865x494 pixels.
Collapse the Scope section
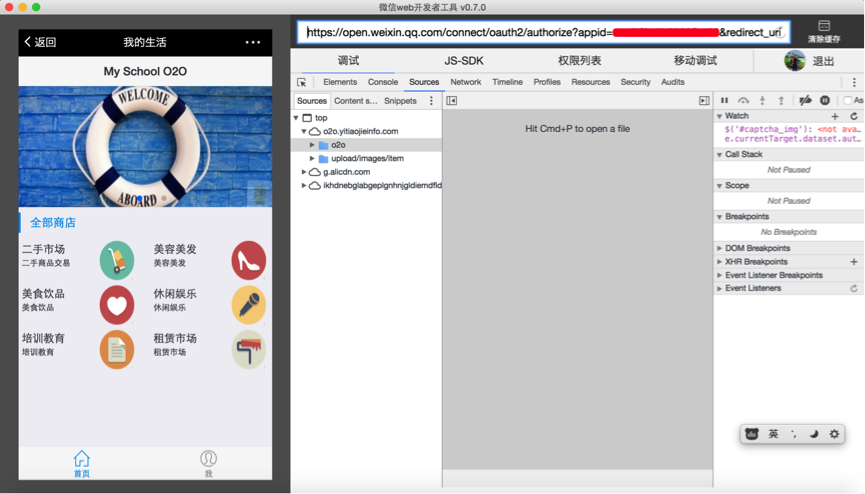pos(719,185)
